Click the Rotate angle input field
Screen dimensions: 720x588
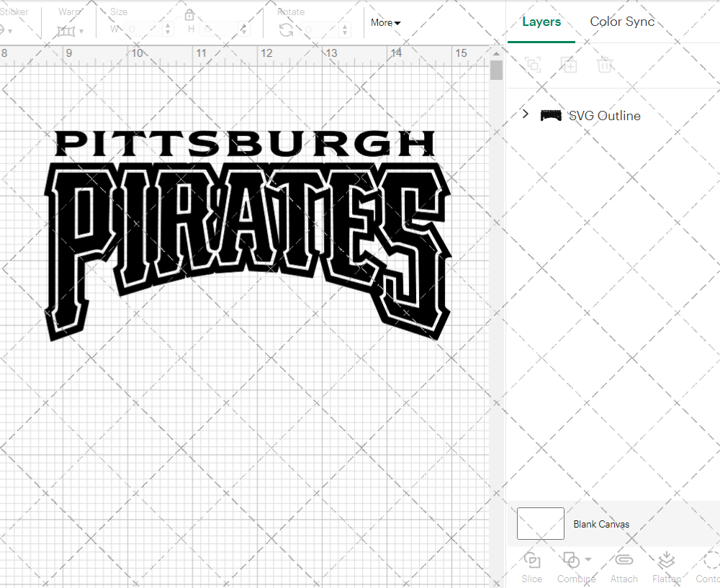pyautogui.click(x=320, y=30)
